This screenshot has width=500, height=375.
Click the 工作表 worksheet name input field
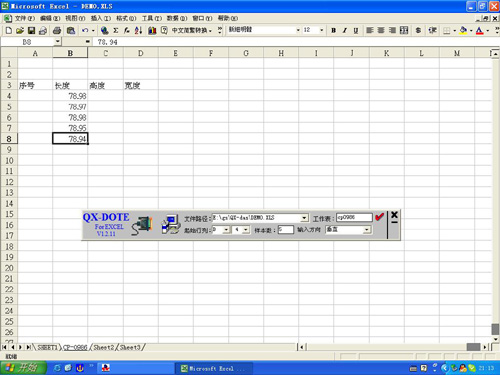tap(354, 217)
